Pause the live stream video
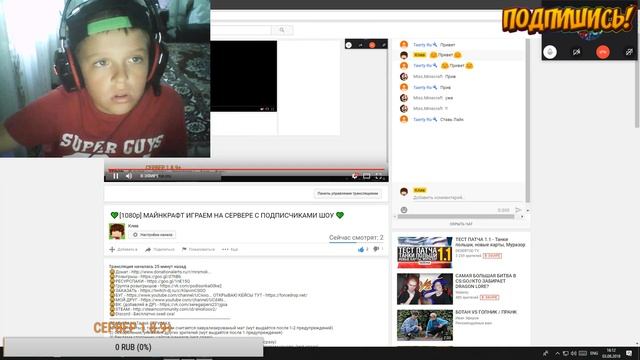The height and width of the screenshot is (360, 640). click(116, 176)
